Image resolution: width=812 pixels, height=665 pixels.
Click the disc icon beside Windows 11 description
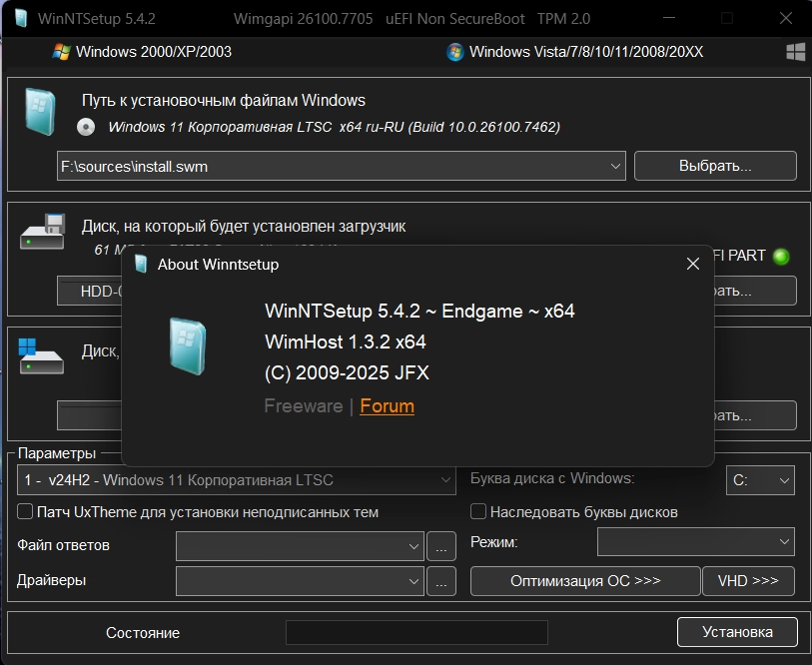[86, 127]
